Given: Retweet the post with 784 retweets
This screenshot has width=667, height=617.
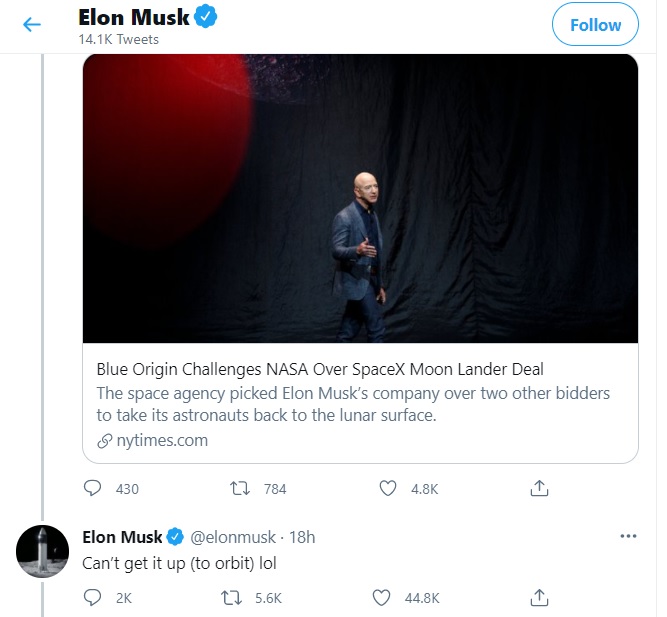Looking at the screenshot, I should (239, 488).
